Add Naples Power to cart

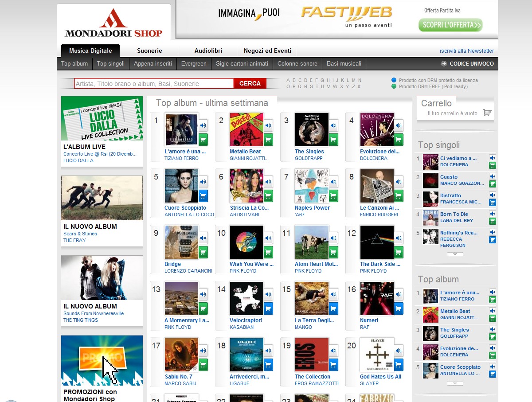pyautogui.click(x=333, y=196)
